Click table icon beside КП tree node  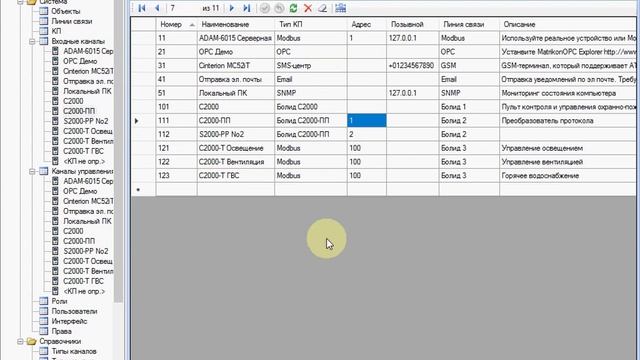(x=44, y=31)
